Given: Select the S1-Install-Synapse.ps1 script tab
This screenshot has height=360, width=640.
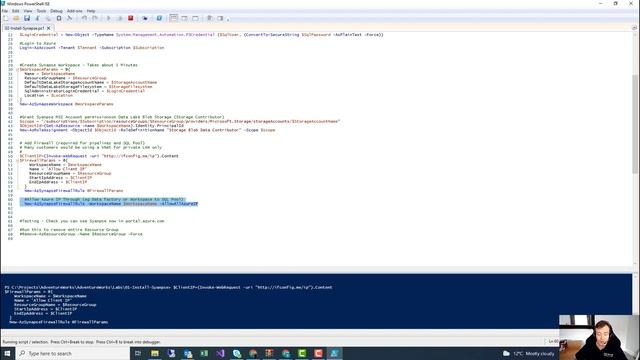Looking at the screenshot, I should point(24,28).
